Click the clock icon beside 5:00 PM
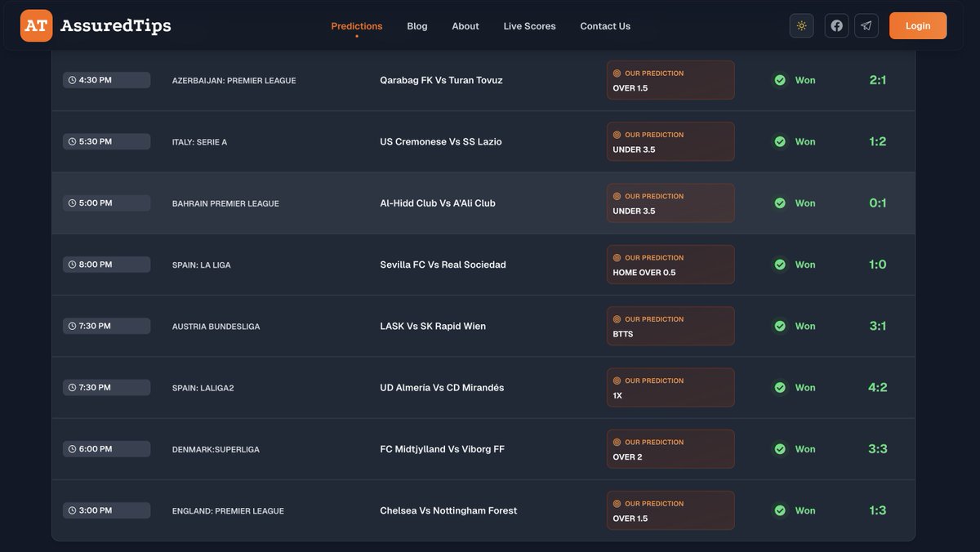The image size is (980, 552). click(72, 203)
